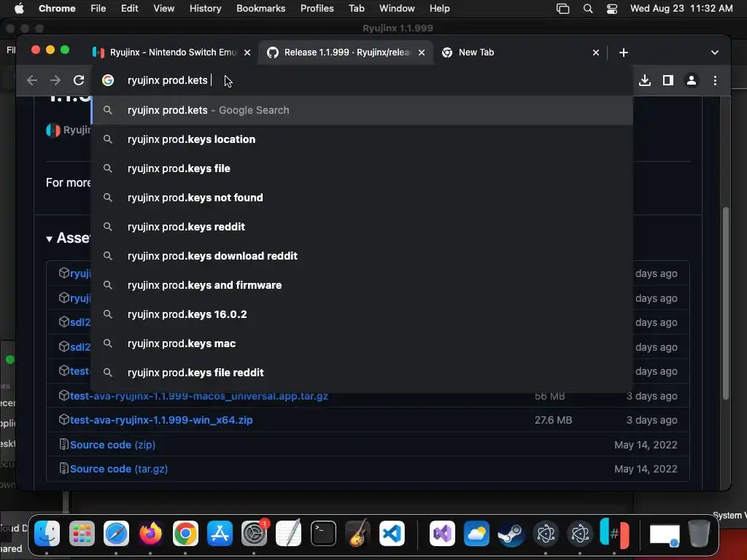Open a new tab with plus button
Screen dimensions: 747x560
tap(624, 52)
